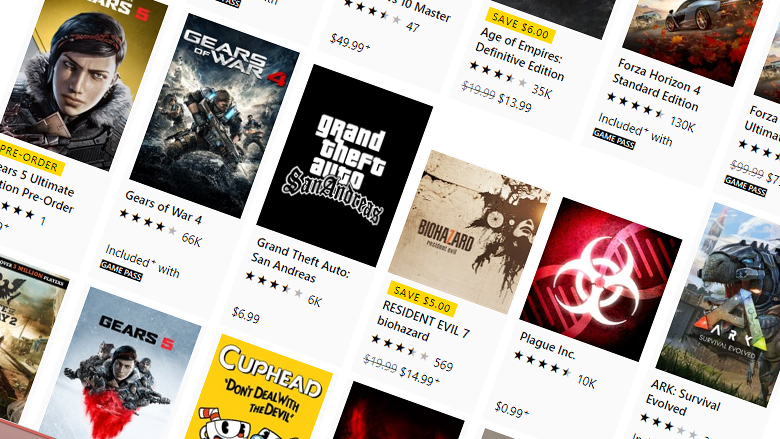
Task: Click the star rating under Gears of War 4
Action: (148, 222)
